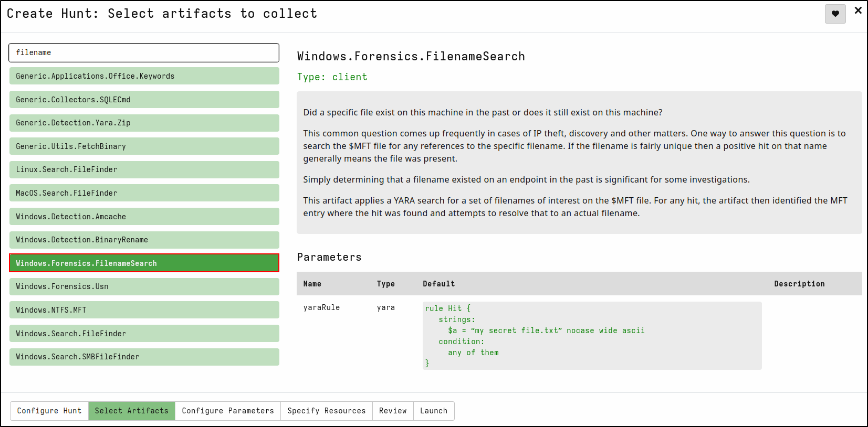The image size is (868, 427).
Task: Add MacOS.Search.FileFinder to the hunt
Action: (144, 193)
